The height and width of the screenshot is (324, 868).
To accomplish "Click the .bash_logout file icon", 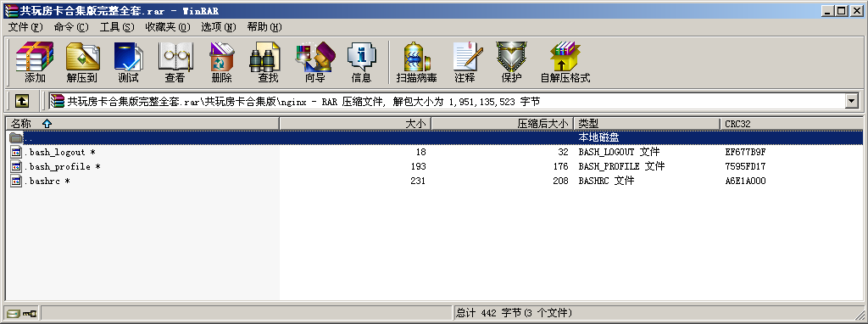I will coord(16,152).
